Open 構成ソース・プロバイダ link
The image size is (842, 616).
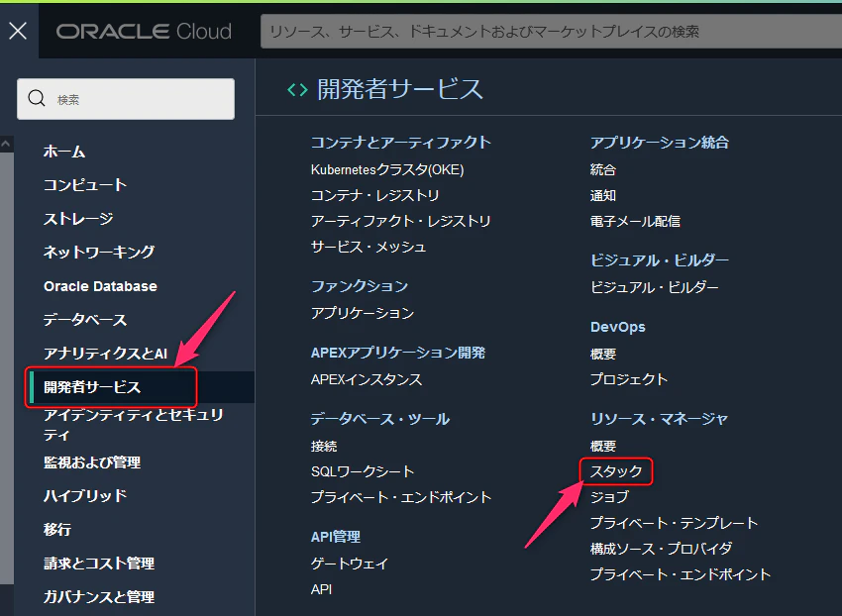(661, 549)
